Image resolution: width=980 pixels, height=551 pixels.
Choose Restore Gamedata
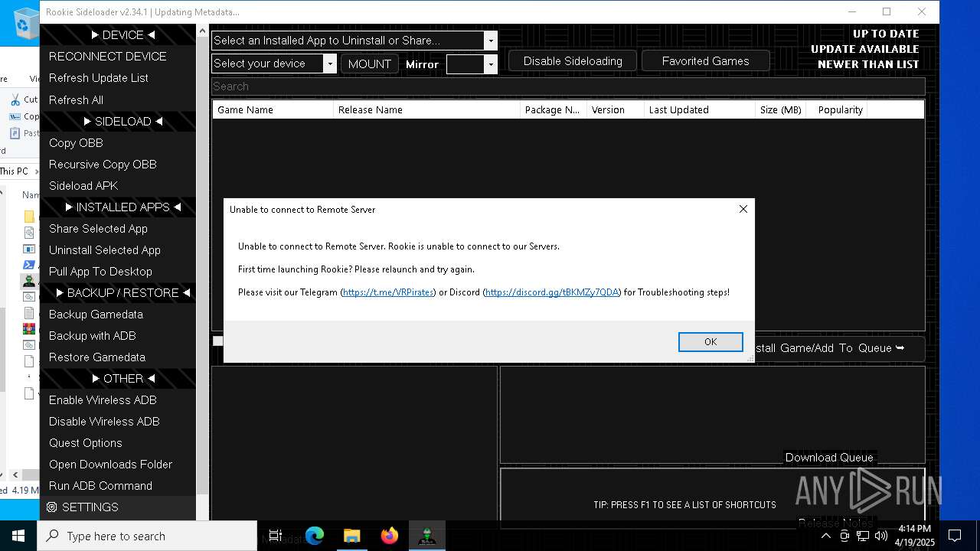coord(97,357)
